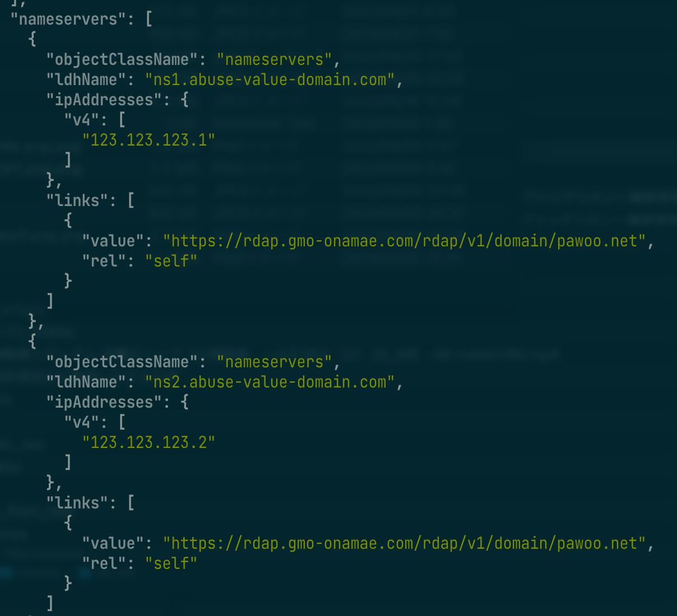Click the ns1.abuse-value-domain.com hostname string
677x616 pixels.
coord(270,80)
